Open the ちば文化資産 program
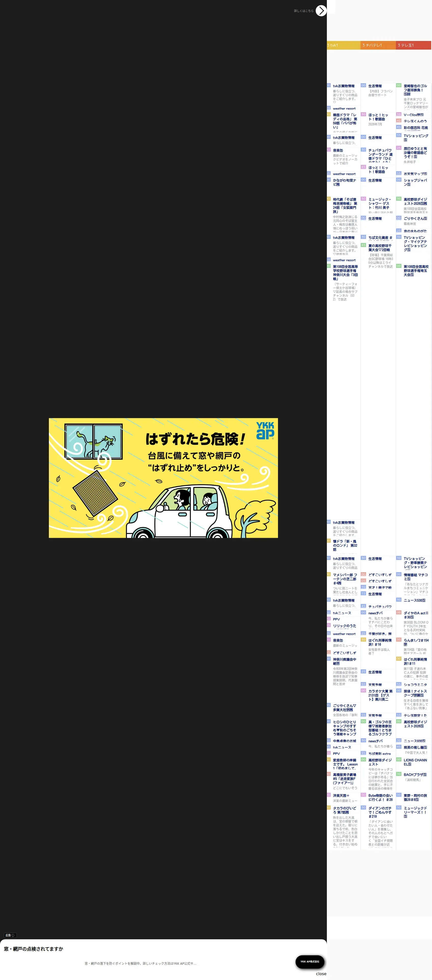 coord(380,238)
